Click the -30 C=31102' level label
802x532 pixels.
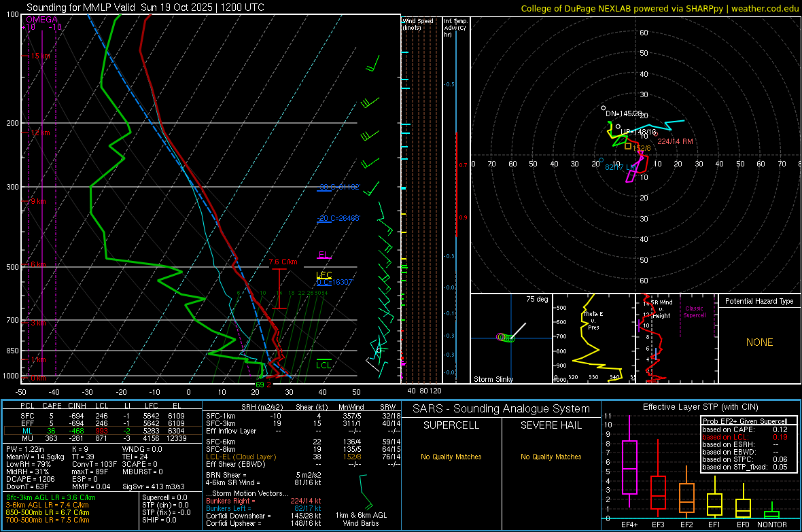tap(338, 187)
